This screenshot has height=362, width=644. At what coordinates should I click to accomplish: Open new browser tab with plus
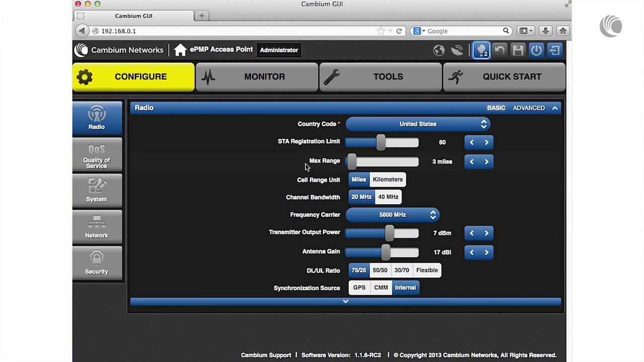pyautogui.click(x=201, y=16)
